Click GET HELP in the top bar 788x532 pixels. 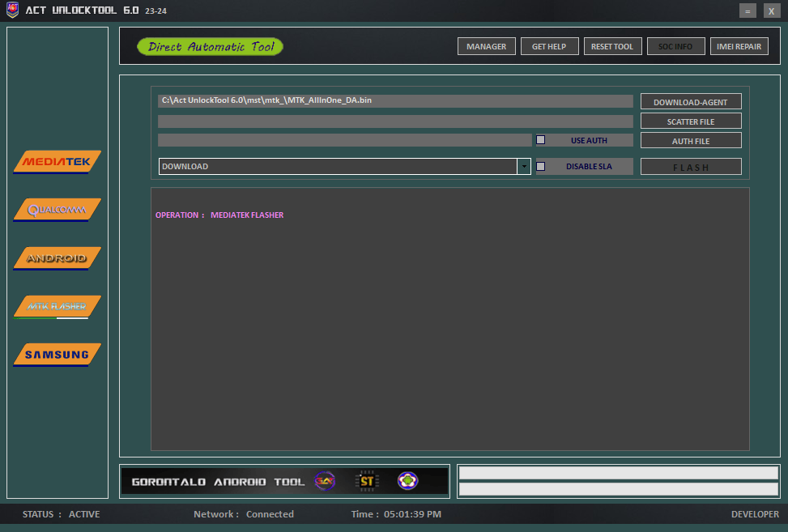pos(549,46)
